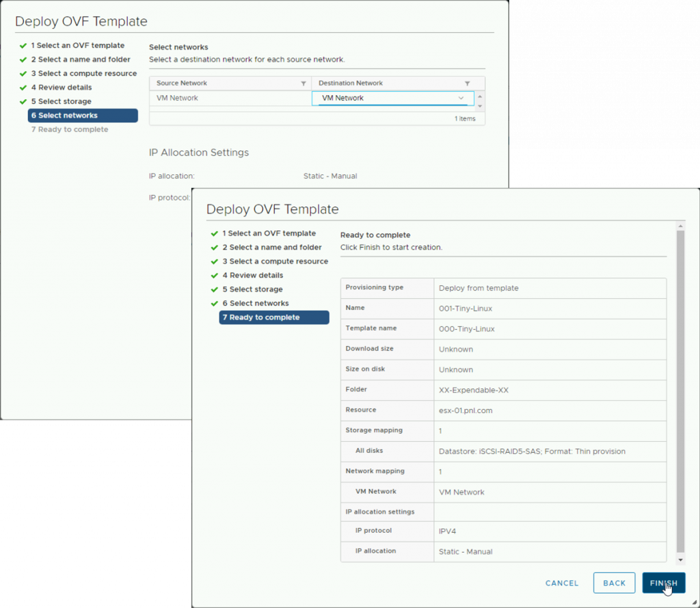Click the CANCEL link

(x=562, y=583)
